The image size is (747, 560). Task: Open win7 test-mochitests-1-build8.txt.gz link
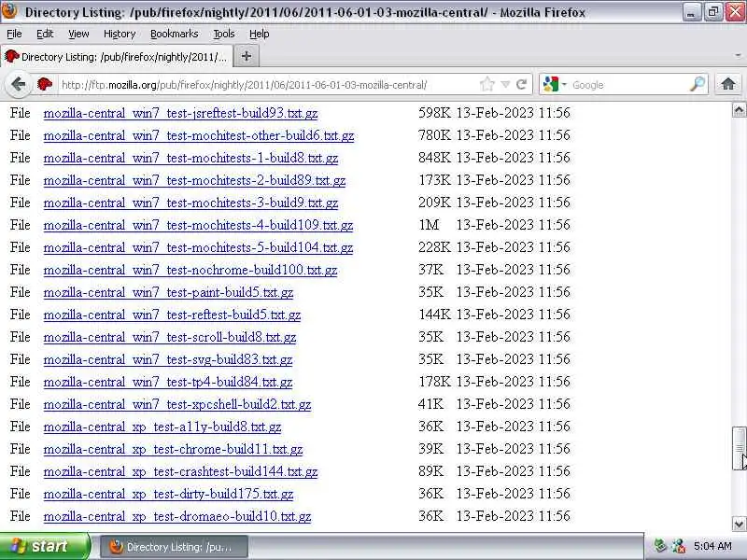(190, 158)
